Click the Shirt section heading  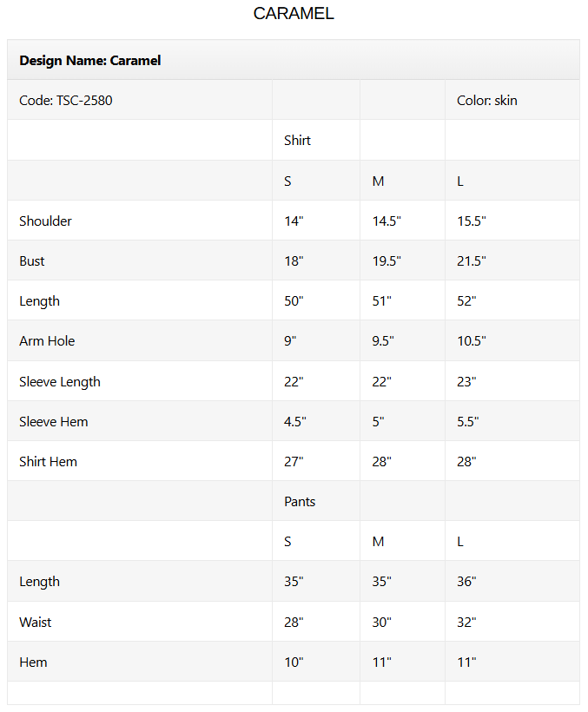click(297, 141)
